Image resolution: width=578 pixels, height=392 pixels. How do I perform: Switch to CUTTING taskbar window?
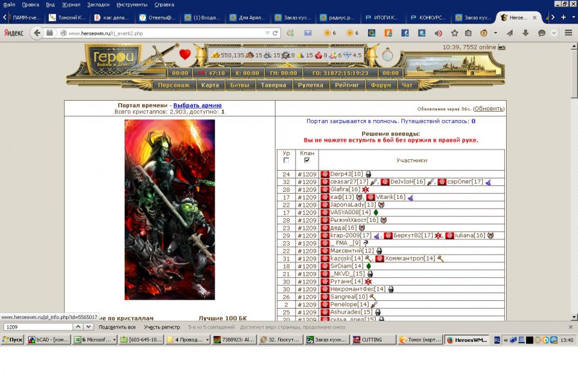pos(373,339)
